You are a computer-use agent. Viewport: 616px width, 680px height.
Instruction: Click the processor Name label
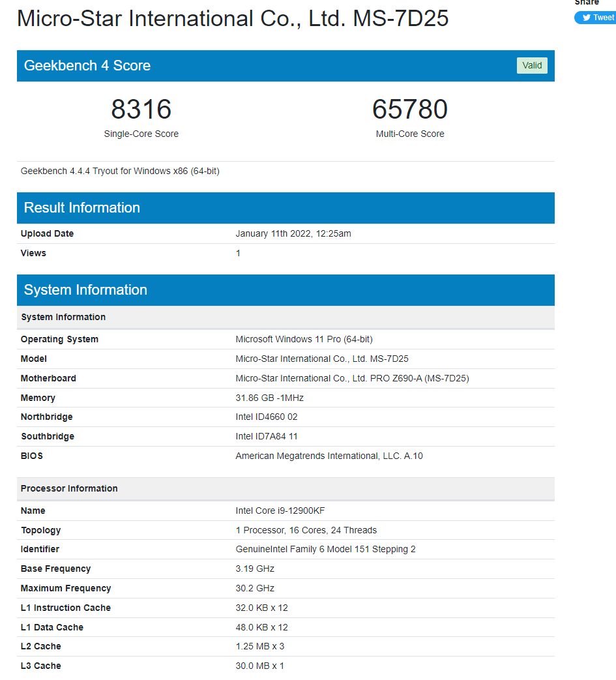click(x=33, y=511)
